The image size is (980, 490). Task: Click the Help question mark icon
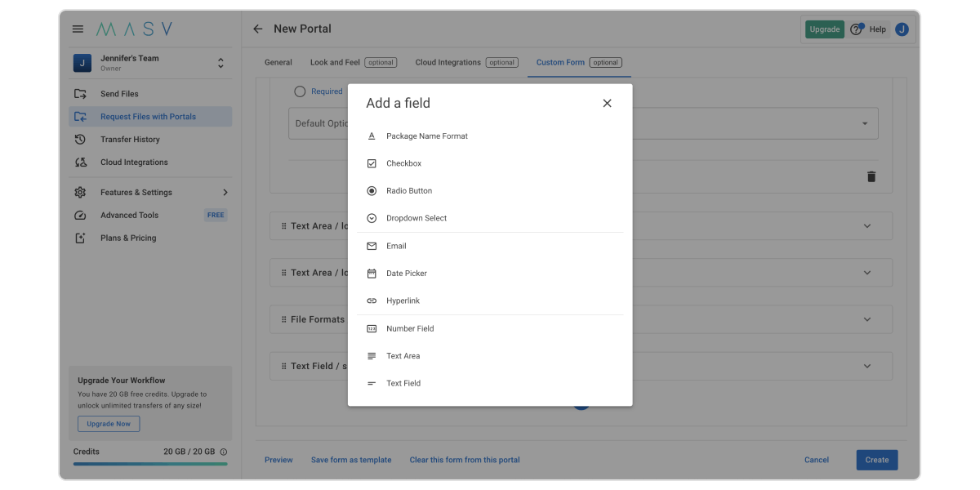point(856,29)
